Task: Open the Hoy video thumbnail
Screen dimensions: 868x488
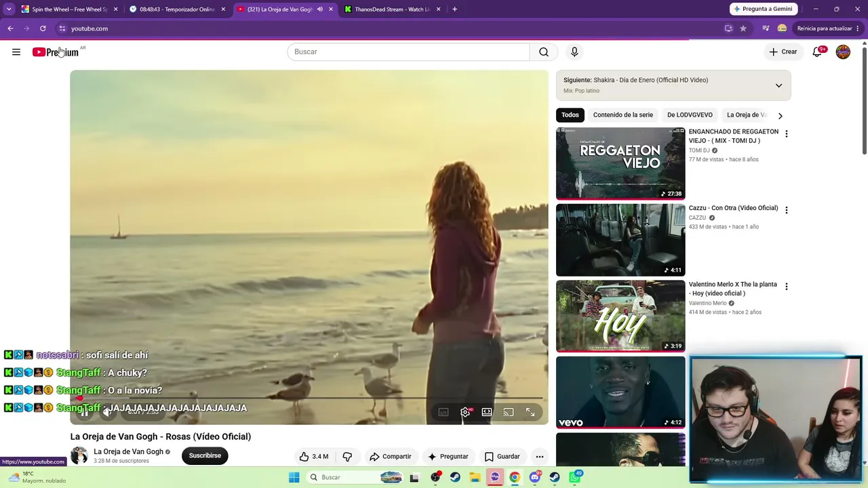Action: tap(620, 317)
